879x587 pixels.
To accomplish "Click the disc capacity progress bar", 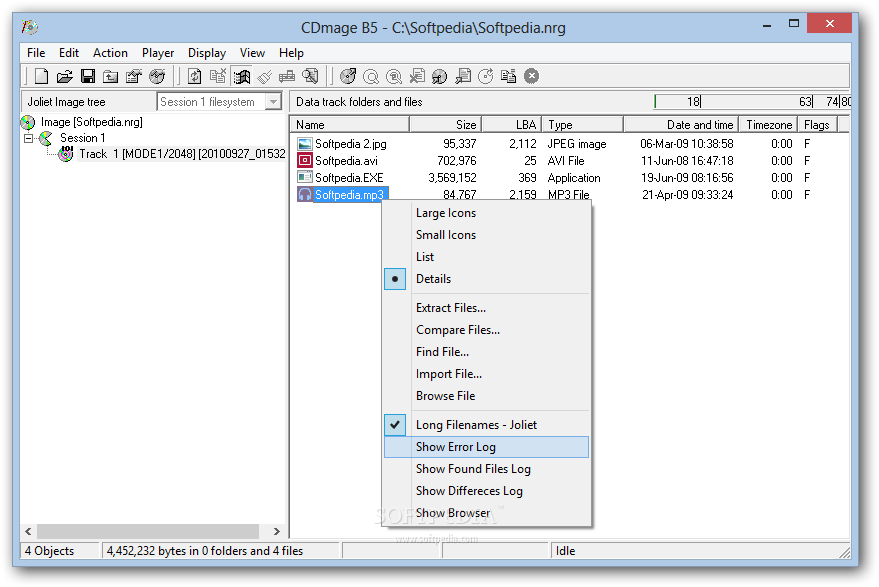I will point(752,101).
